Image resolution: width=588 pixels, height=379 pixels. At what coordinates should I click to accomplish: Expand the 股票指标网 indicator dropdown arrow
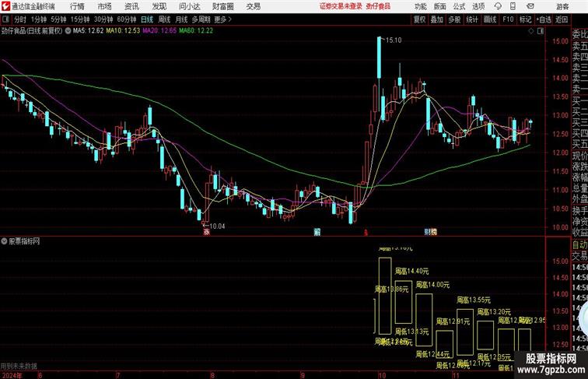[x=4, y=241]
